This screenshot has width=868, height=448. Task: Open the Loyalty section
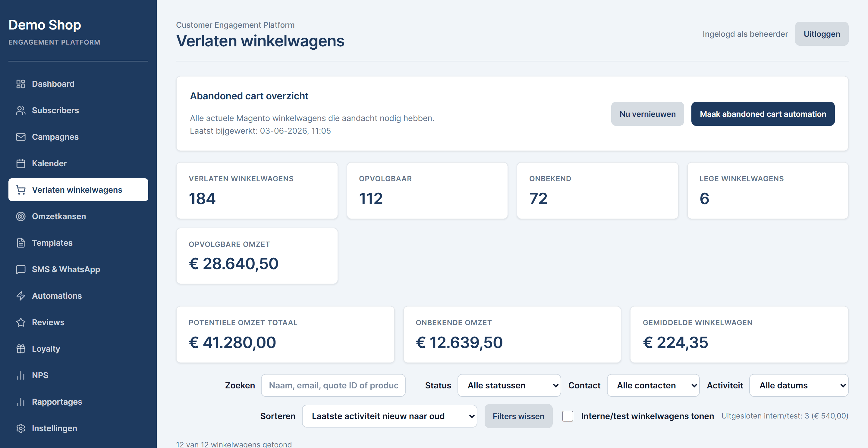pyautogui.click(x=78, y=349)
